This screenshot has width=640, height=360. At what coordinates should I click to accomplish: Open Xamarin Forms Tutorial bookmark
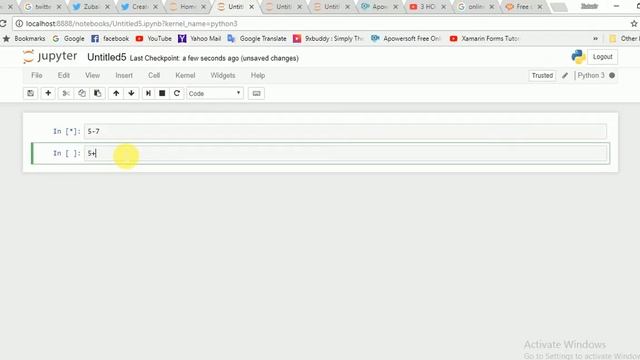[484, 38]
